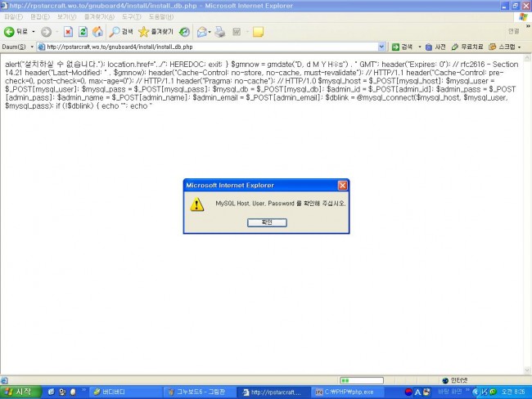
Task: Open the 즐겨찾기(A) menu
Action: 99,16
